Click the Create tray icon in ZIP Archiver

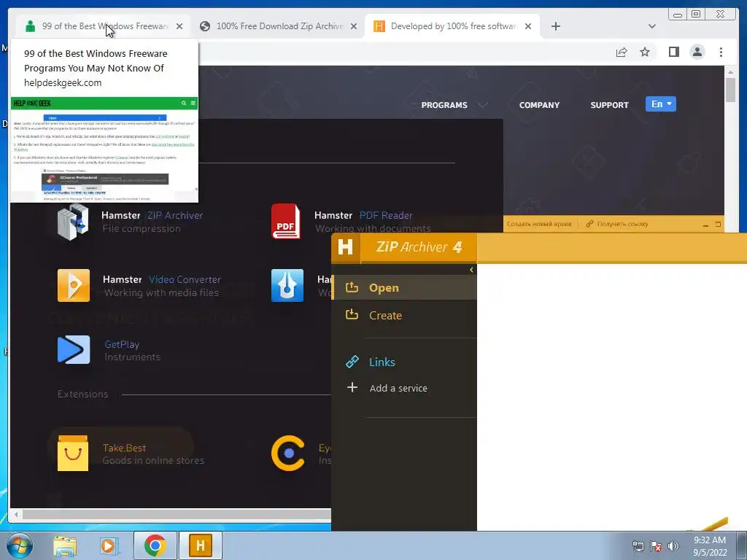pos(352,314)
